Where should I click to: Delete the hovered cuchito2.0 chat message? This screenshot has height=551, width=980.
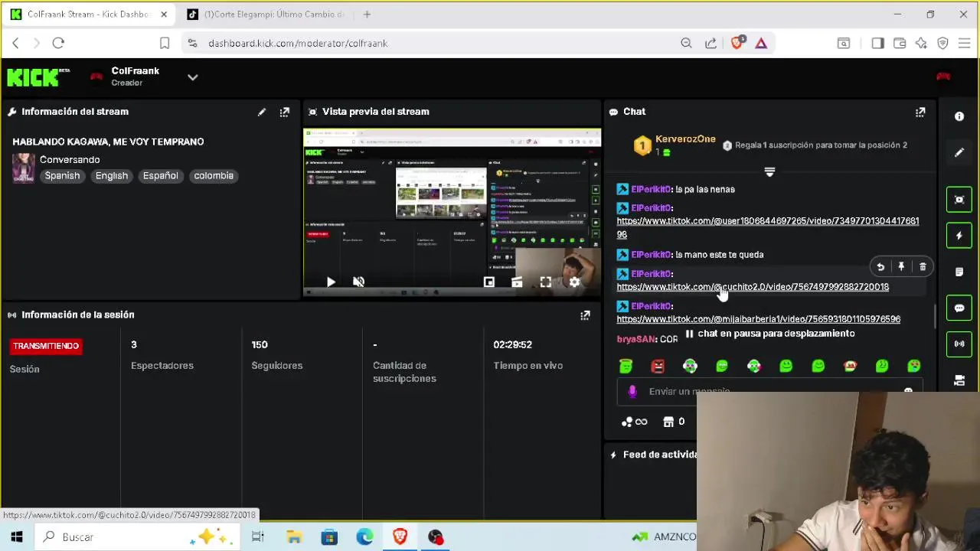click(923, 267)
